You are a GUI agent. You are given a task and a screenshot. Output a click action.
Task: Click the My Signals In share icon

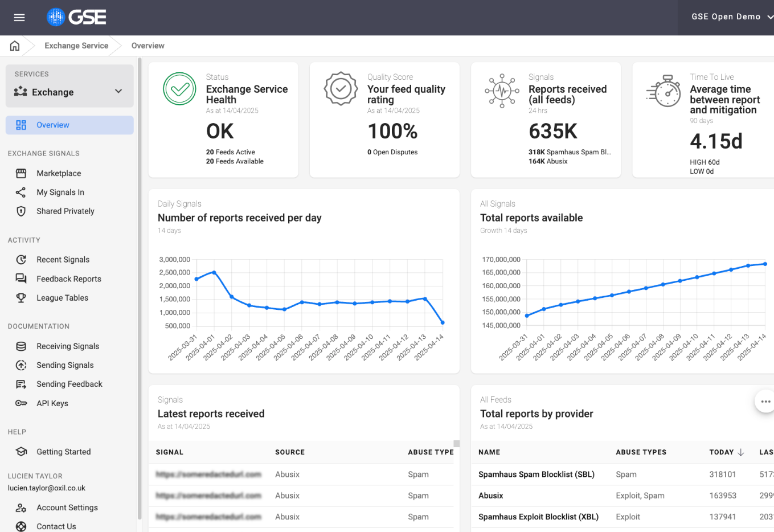(21, 193)
